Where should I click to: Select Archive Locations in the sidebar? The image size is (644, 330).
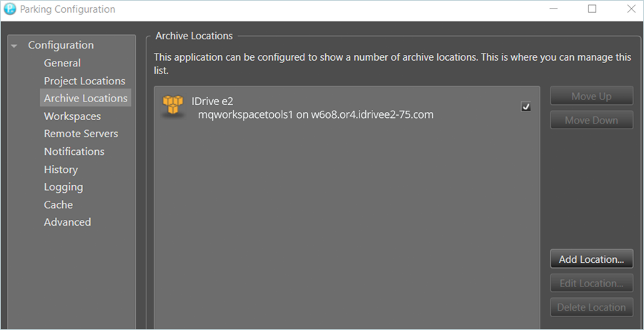coord(85,99)
